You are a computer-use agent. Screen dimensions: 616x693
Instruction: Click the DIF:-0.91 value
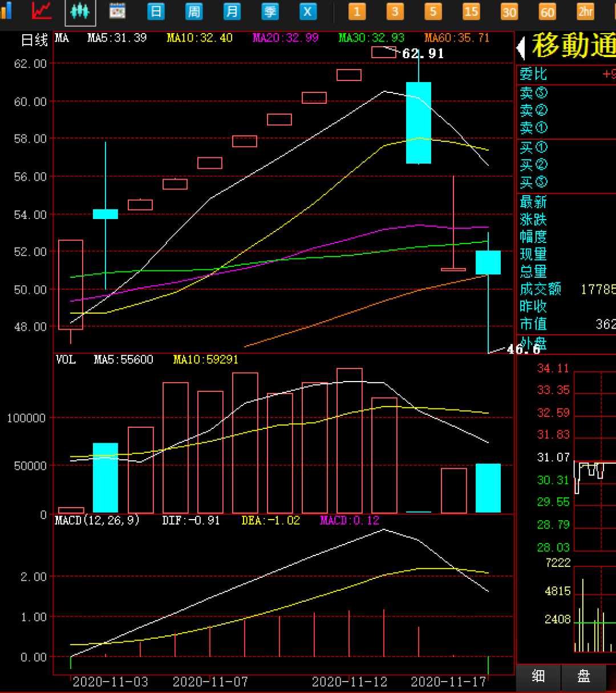point(191,520)
